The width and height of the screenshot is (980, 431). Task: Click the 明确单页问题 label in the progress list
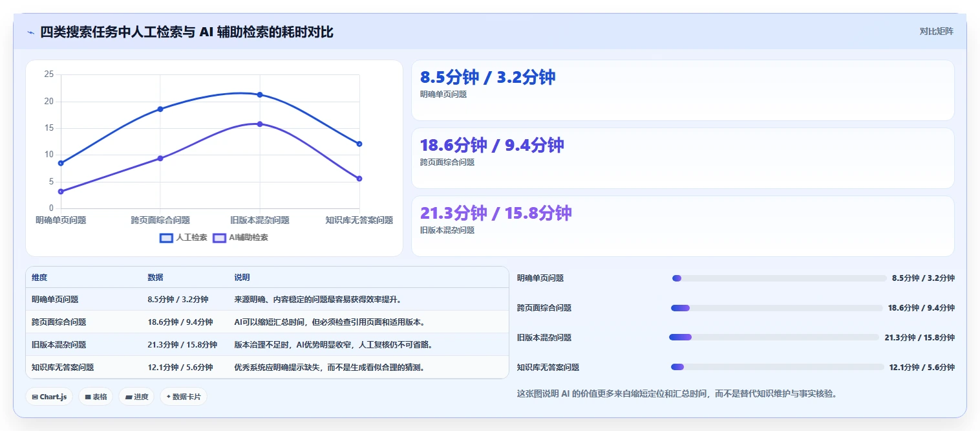click(x=540, y=278)
